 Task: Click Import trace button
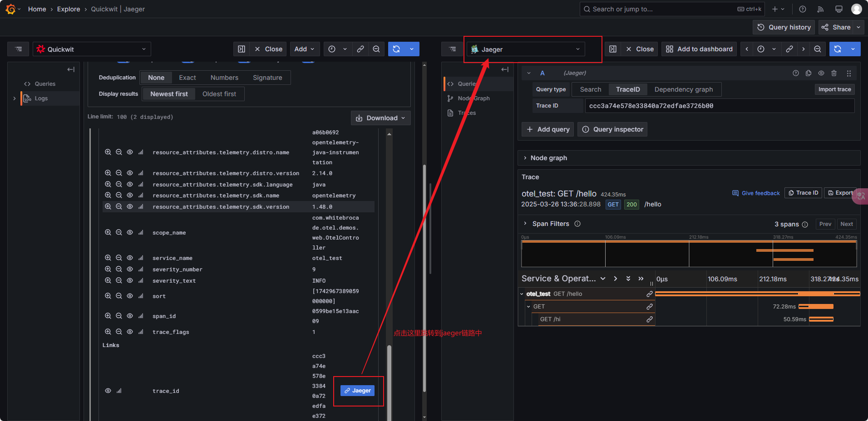pos(834,89)
